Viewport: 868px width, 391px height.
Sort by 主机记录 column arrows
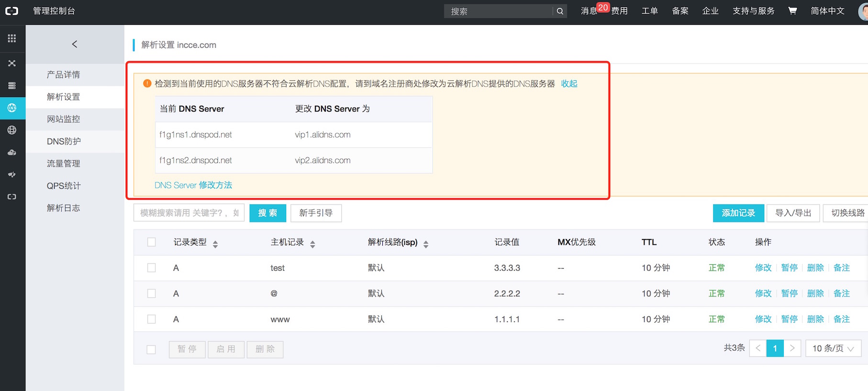(x=312, y=244)
